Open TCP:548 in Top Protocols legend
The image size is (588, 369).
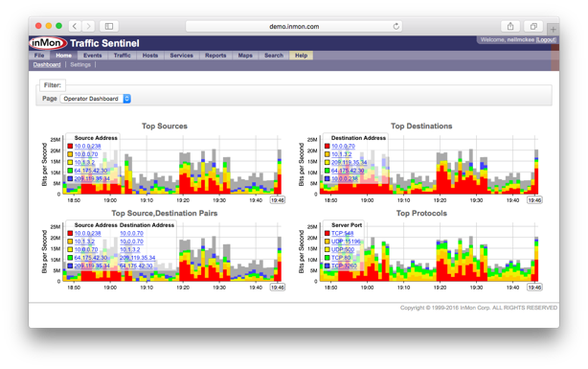click(342, 233)
